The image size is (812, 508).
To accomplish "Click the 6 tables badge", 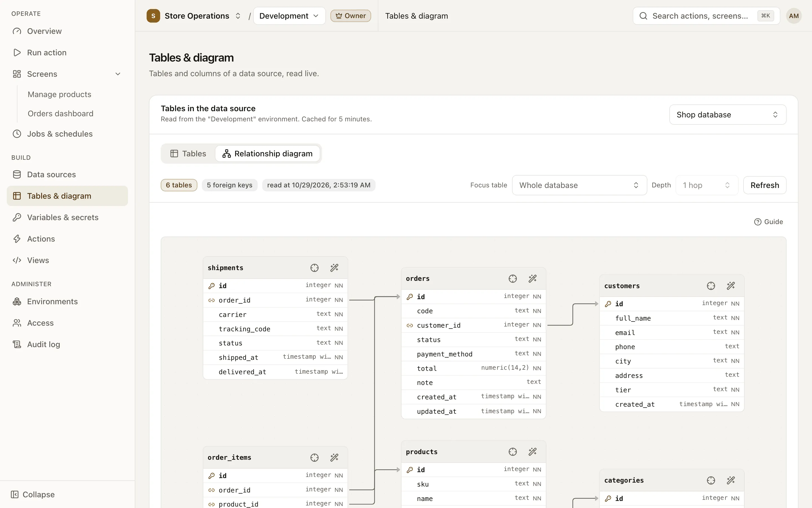I will click(x=179, y=185).
